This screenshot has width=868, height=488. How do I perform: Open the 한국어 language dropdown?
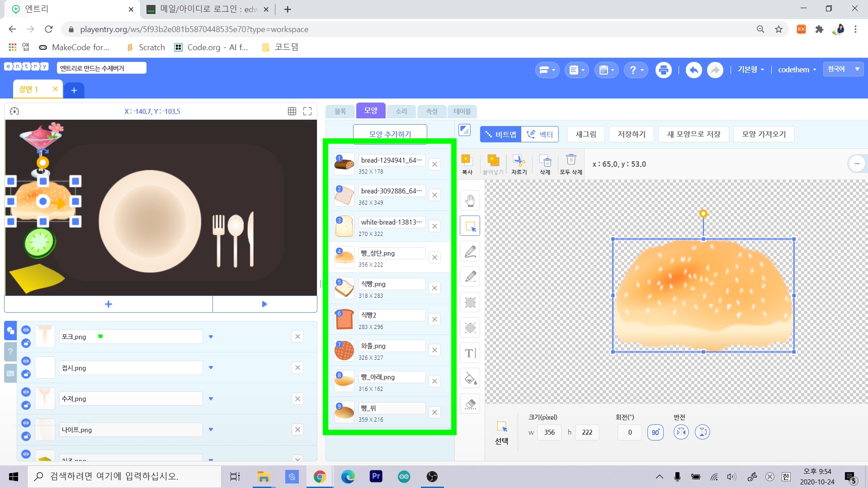[843, 69]
